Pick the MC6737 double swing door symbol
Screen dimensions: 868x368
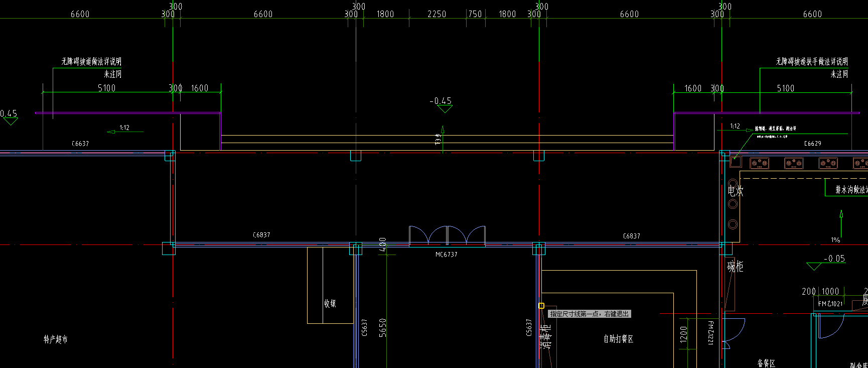447,236
